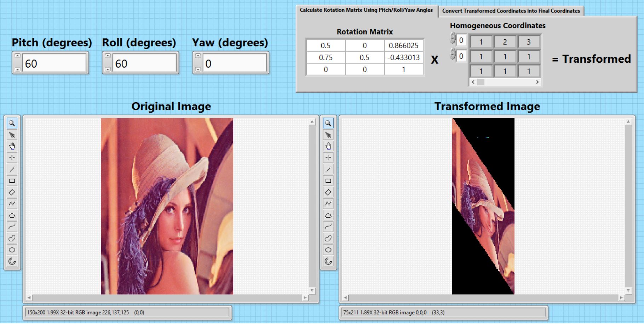Select the Annulus tool in Original Image palette
Image resolution: width=644 pixels, height=324 pixels.
tap(12, 261)
